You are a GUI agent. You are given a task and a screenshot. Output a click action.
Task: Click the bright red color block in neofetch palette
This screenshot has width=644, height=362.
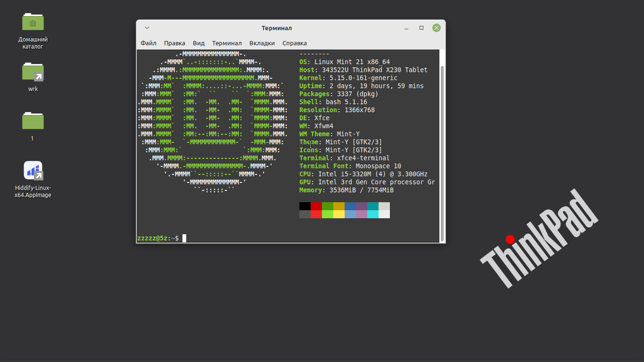[316, 214]
